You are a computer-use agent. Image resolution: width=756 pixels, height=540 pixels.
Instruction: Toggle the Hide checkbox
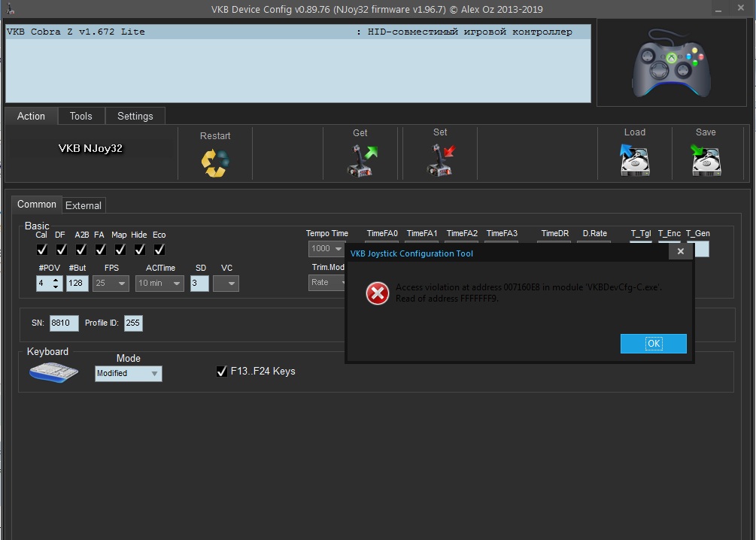coord(139,249)
